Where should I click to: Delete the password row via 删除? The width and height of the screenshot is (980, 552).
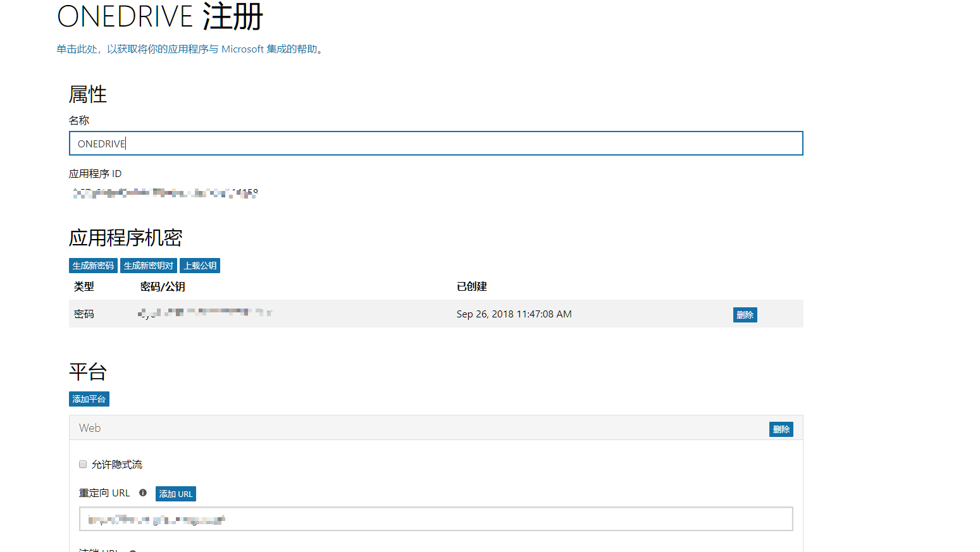point(745,315)
